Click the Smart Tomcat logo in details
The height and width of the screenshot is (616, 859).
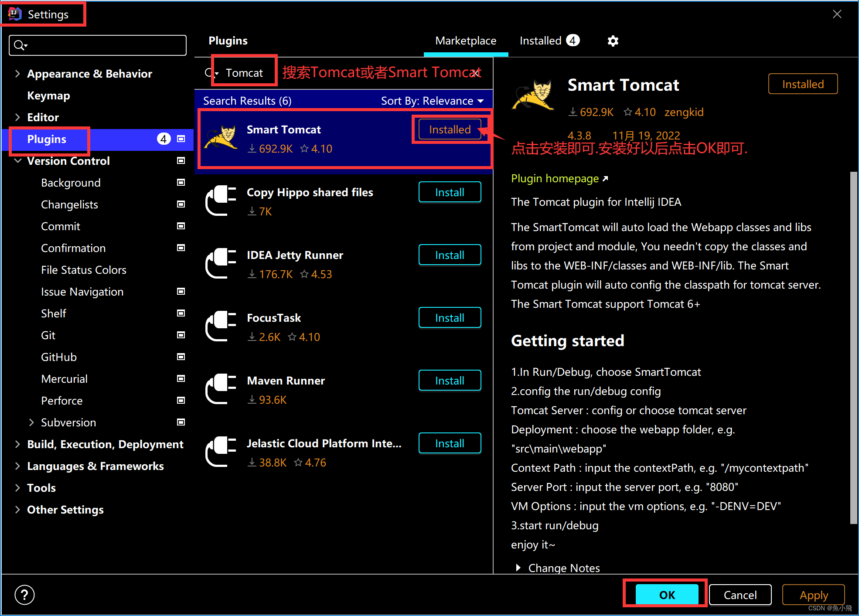pos(533,95)
